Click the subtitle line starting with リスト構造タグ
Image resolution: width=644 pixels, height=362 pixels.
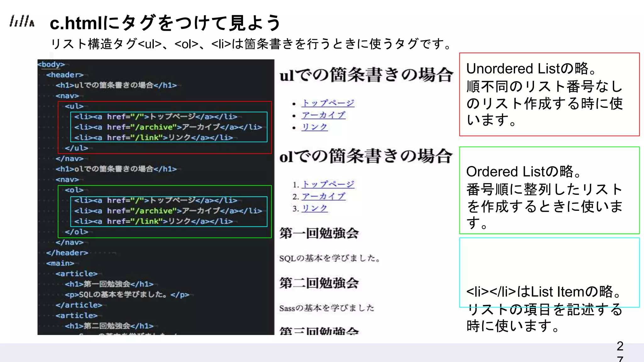[x=251, y=44]
